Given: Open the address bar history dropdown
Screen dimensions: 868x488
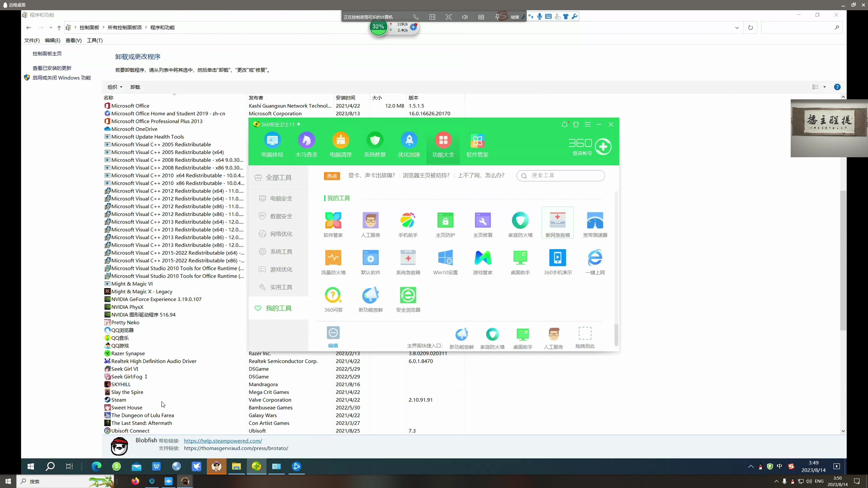Looking at the screenshot, I should pos(736,28).
